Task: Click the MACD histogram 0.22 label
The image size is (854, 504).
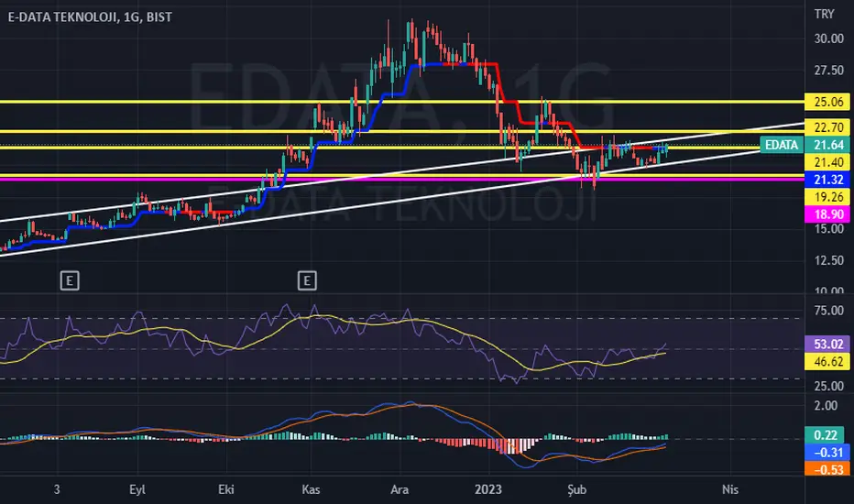Action: pyautogui.click(x=825, y=434)
